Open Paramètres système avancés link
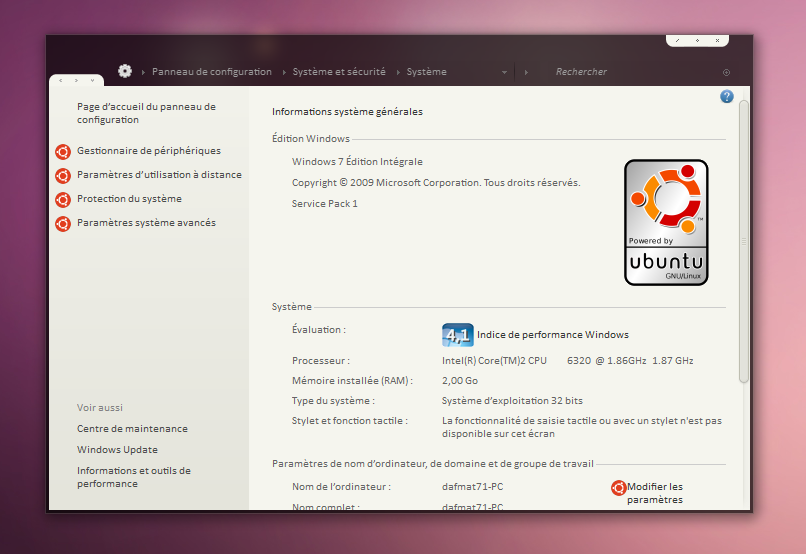Image resolution: width=806 pixels, height=554 pixels. click(146, 223)
